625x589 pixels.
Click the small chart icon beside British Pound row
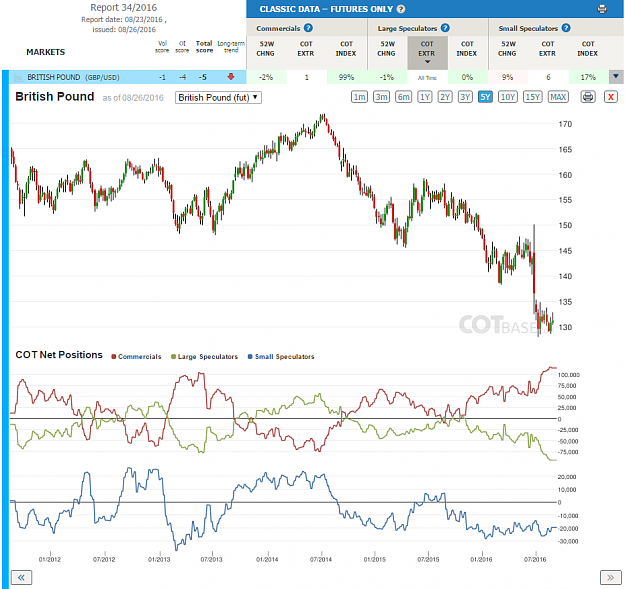coord(18,77)
